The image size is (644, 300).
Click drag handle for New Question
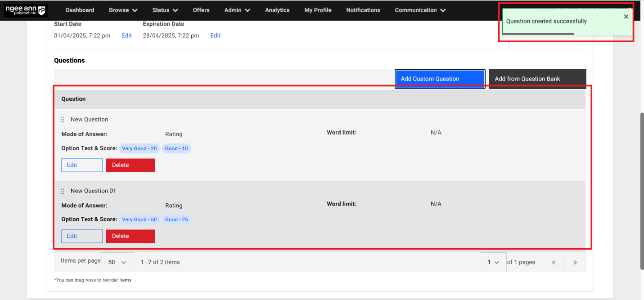click(63, 120)
